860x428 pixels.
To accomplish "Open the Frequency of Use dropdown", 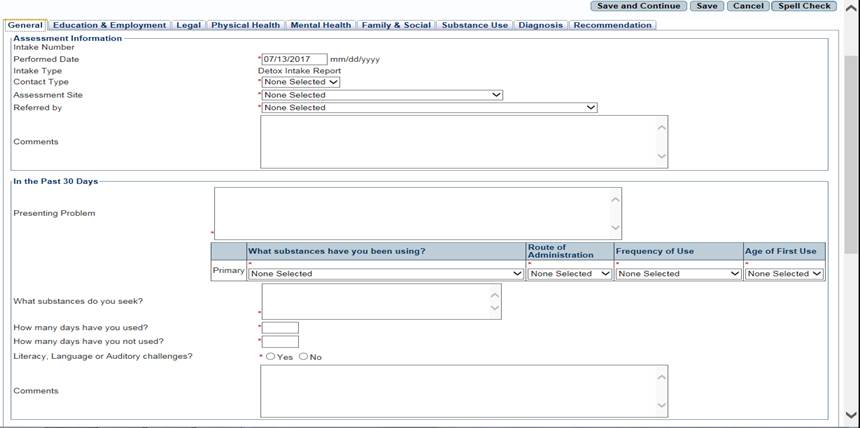I will pyautogui.click(x=678, y=273).
